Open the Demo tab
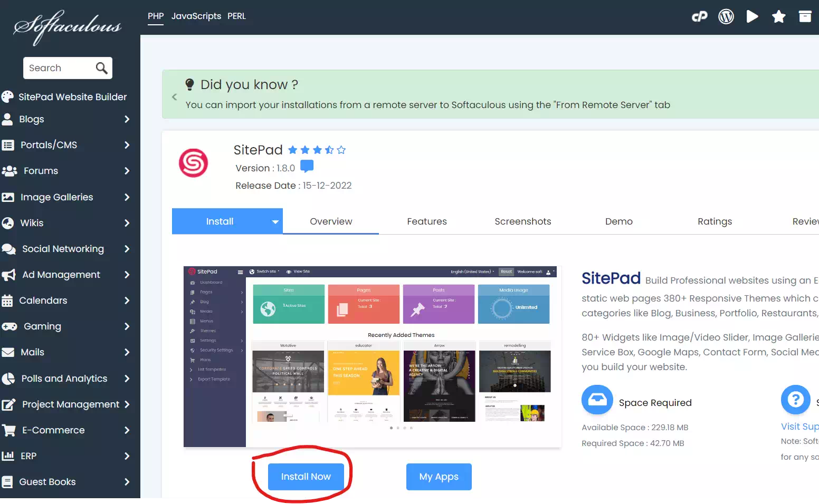Image resolution: width=819 pixels, height=504 pixels. click(619, 221)
